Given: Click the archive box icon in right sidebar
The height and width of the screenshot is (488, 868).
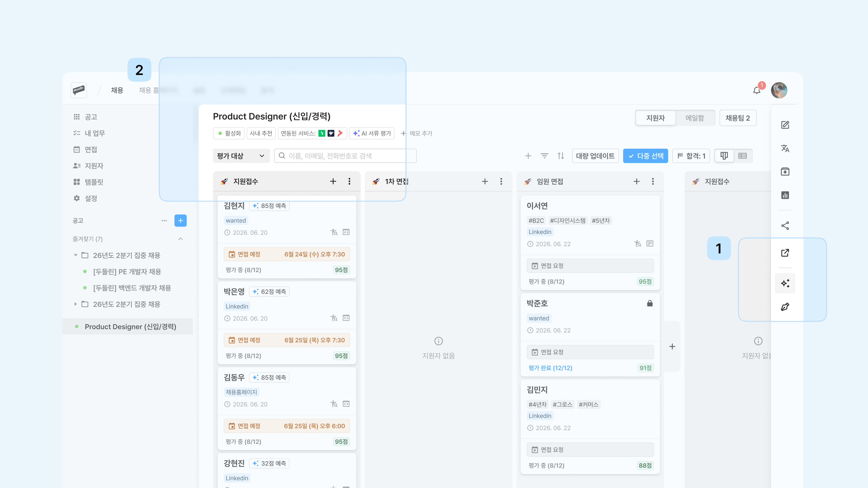Looking at the screenshot, I should [785, 172].
